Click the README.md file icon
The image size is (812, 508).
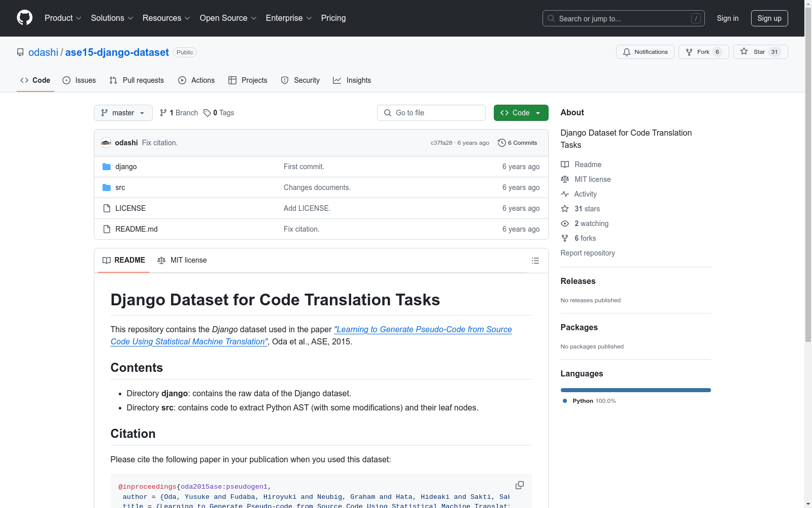tap(107, 229)
